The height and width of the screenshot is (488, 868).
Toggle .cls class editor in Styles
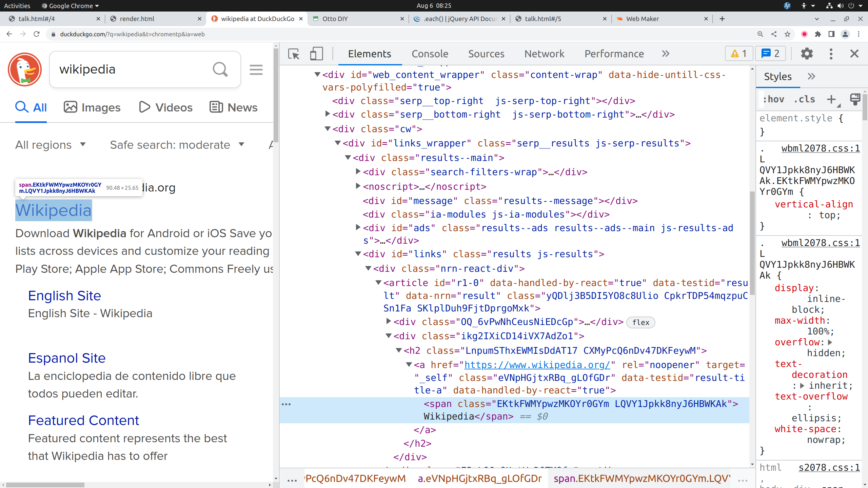804,99
